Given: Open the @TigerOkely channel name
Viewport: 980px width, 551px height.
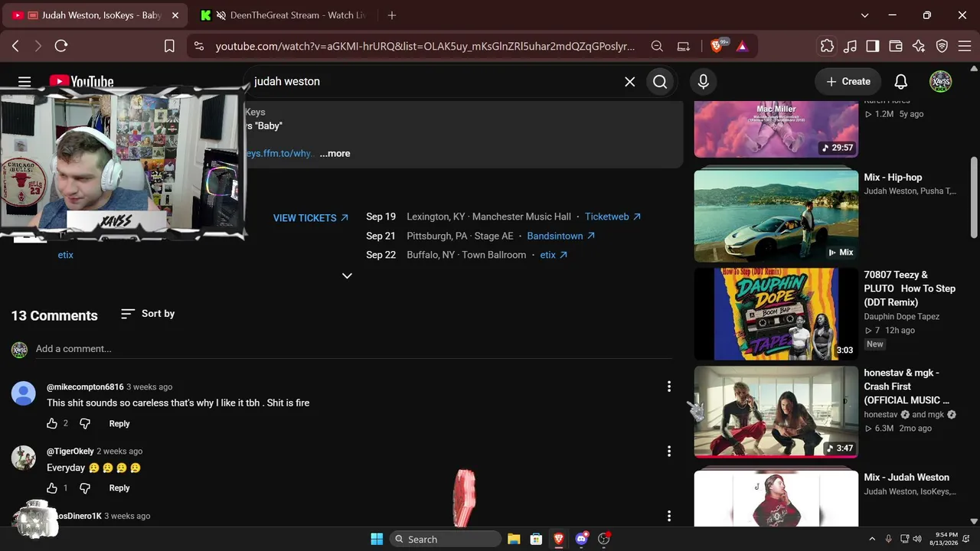Looking at the screenshot, I should (70, 451).
